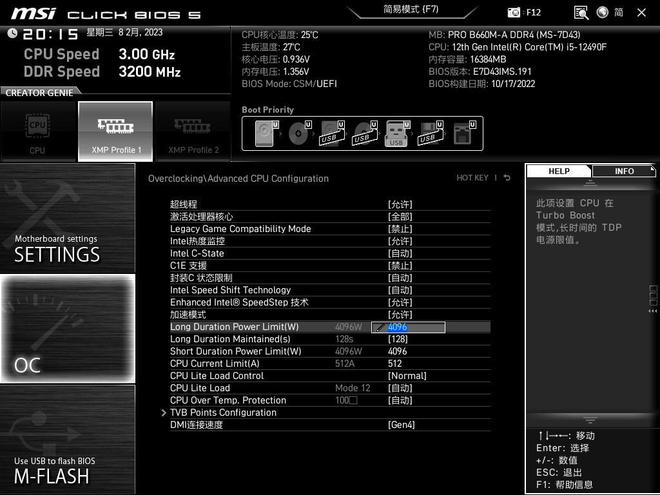Switch to simple mode (F7)
This screenshot has width=660, height=495.
(x=411, y=9)
